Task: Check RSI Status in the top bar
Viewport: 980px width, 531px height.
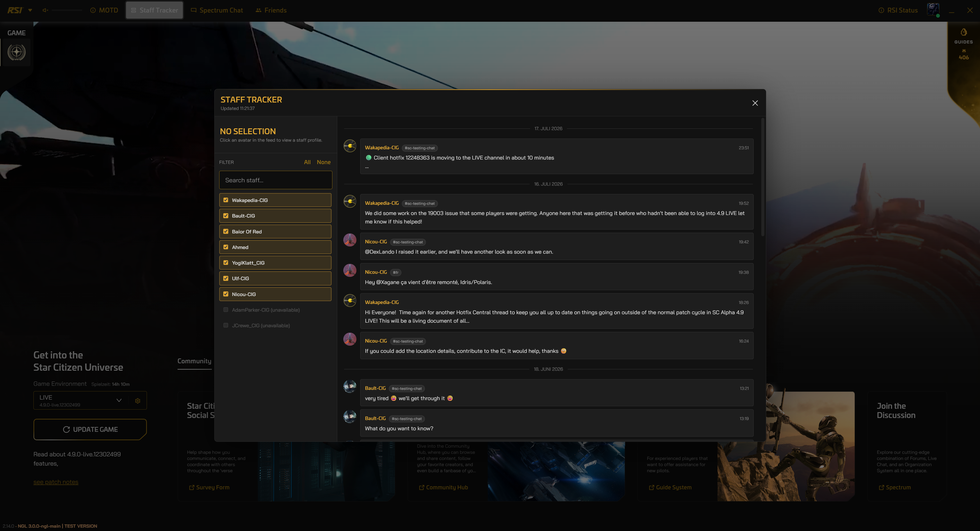Action: tap(898, 10)
